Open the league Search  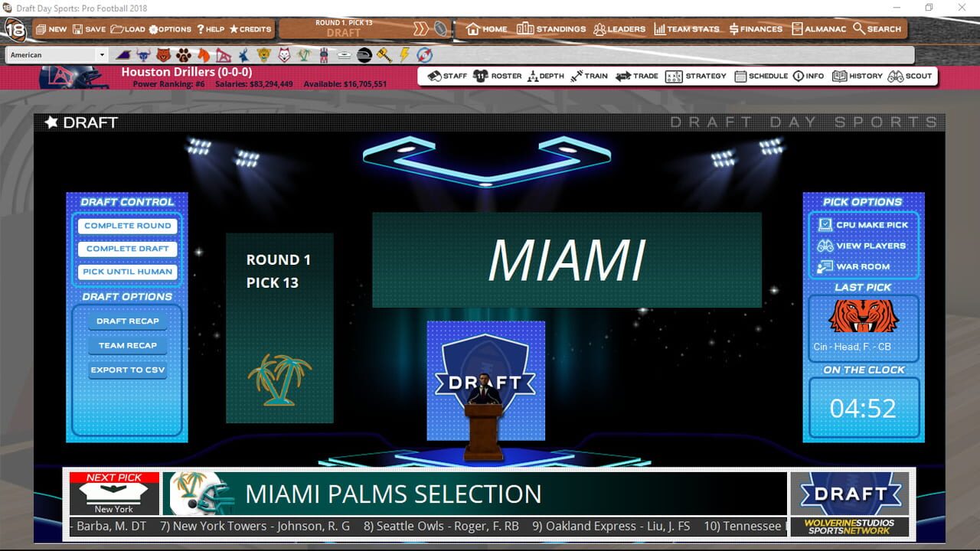tap(877, 28)
